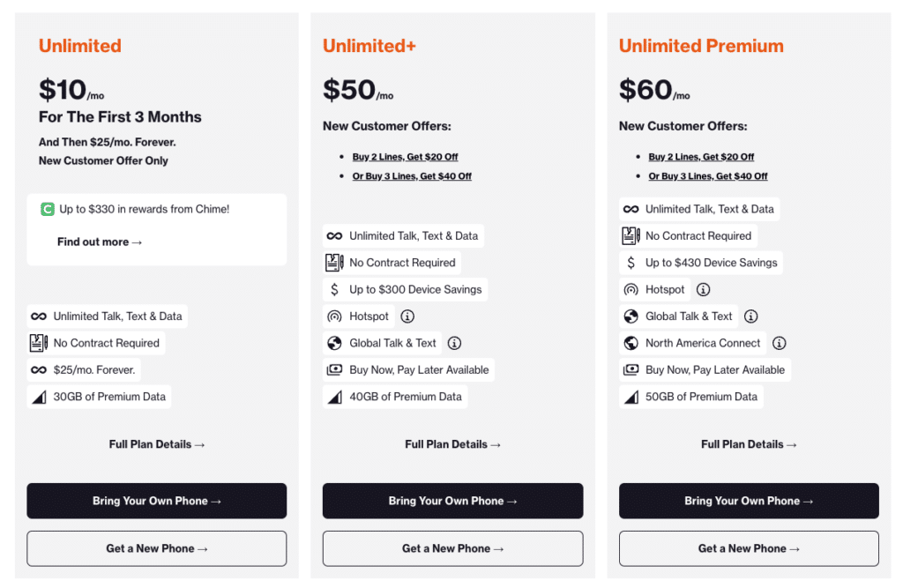The width and height of the screenshot is (903, 588).
Task: Select Bring Your Own Phone for Unlimited
Action: (157, 501)
